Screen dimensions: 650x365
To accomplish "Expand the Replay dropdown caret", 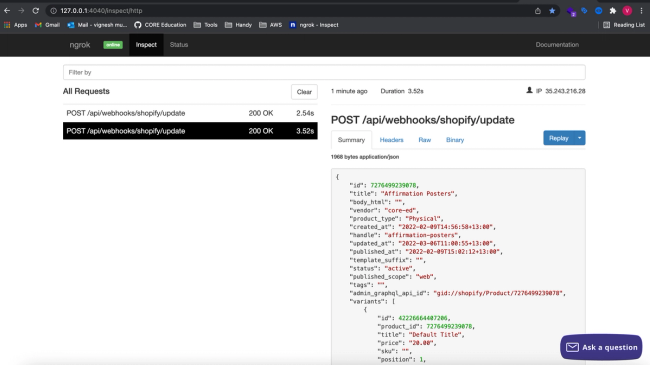I will pos(580,138).
